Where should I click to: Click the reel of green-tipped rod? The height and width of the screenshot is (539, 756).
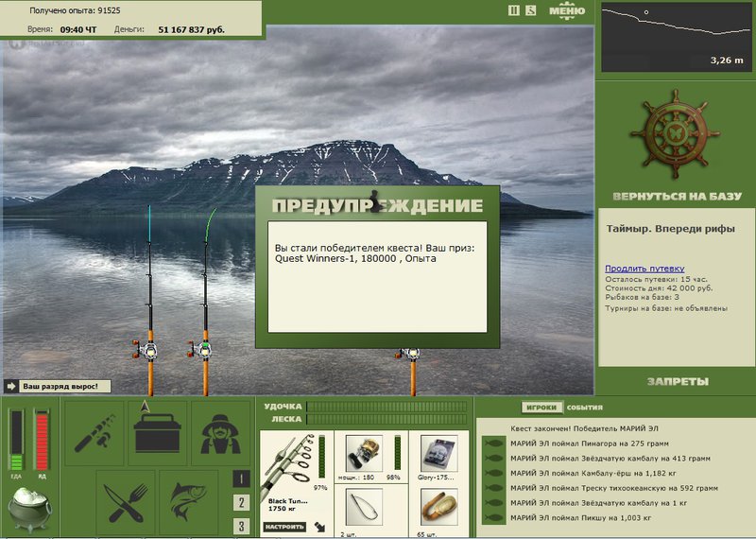point(200,350)
